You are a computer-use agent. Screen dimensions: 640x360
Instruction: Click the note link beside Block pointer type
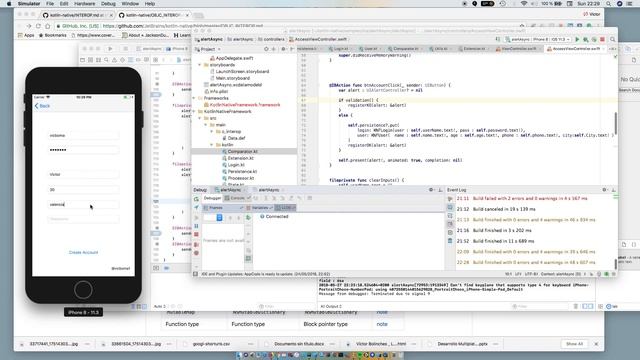pos(382,324)
